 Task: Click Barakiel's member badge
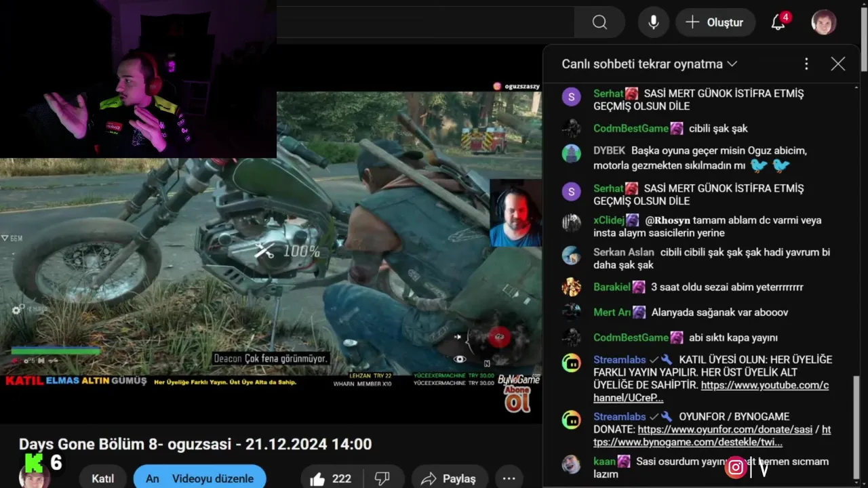[639, 287]
